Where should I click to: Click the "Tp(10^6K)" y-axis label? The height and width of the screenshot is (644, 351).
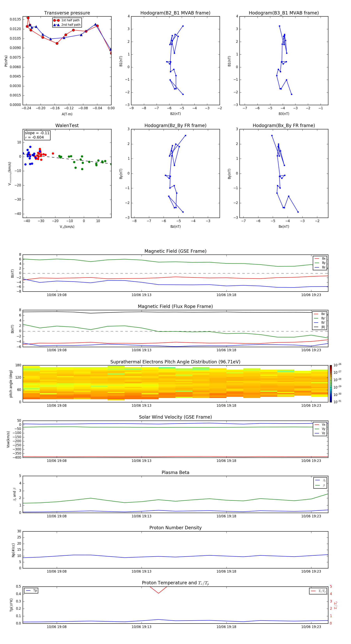(11, 605)
